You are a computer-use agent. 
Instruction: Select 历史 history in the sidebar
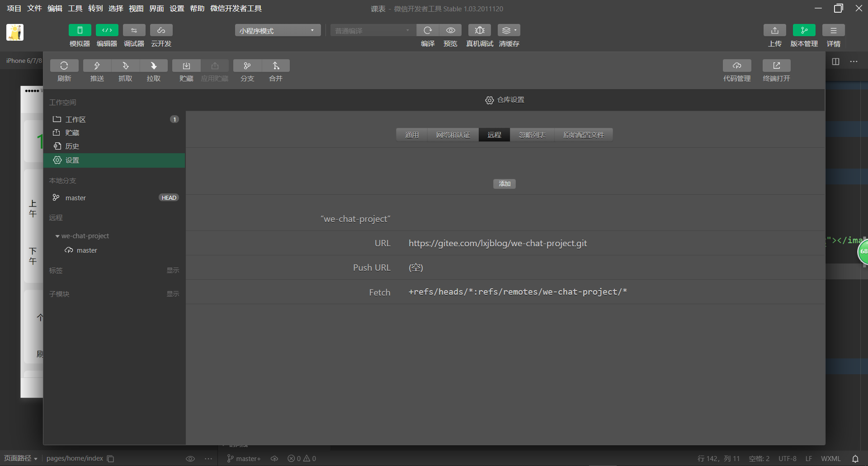[x=114, y=146]
